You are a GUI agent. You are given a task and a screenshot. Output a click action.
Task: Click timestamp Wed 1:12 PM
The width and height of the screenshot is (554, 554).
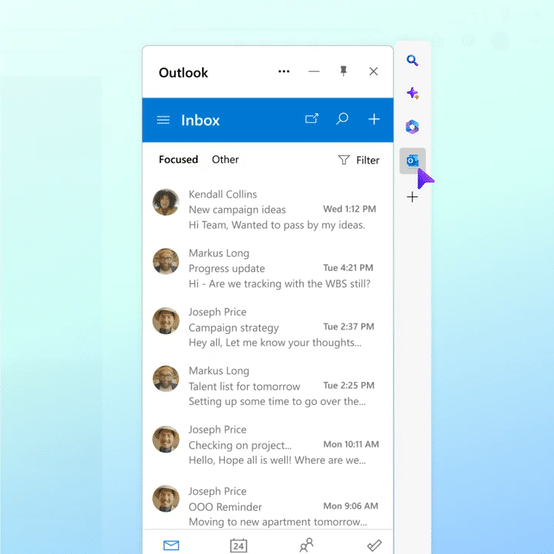[349, 209]
